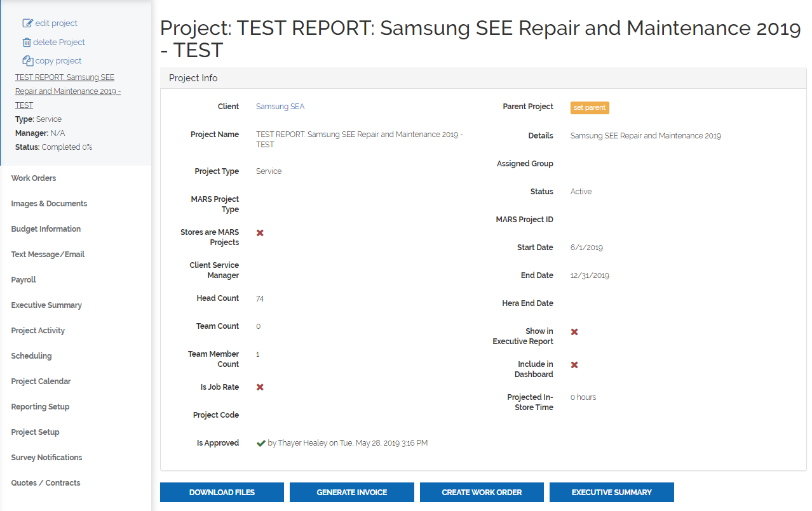Image resolution: width=812 pixels, height=511 pixels.
Task: Click the Project Code label
Action: pyautogui.click(x=216, y=415)
